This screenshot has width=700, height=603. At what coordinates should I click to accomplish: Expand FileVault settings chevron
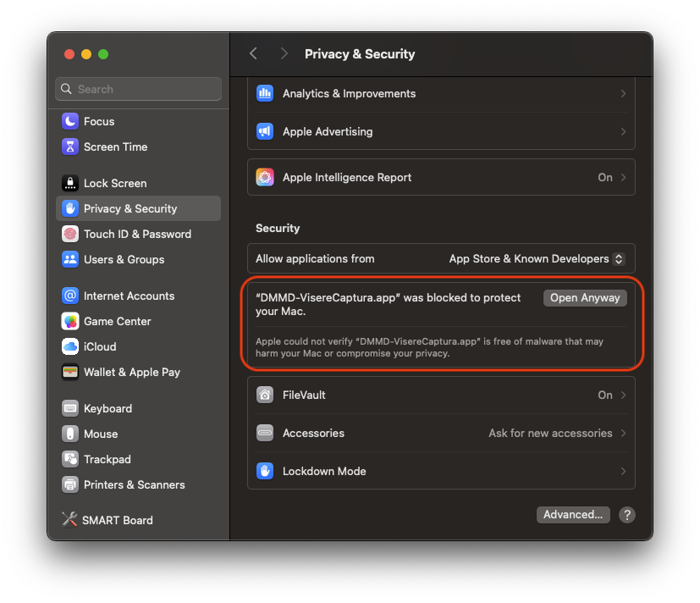[623, 395]
